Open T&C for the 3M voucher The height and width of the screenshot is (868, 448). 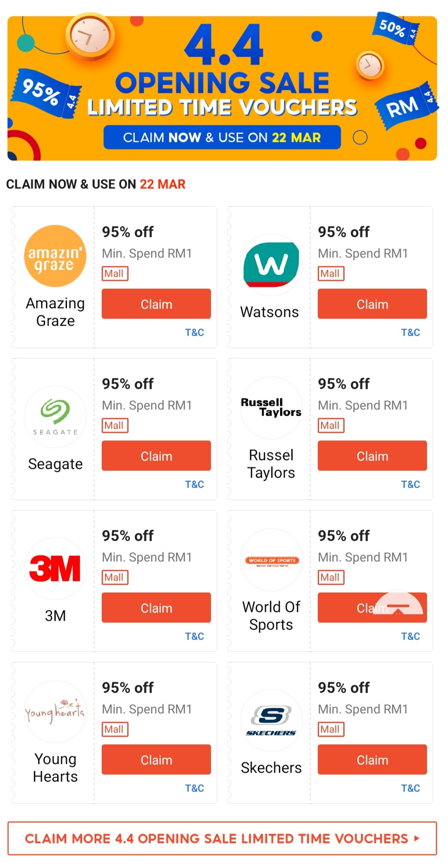coord(195,636)
